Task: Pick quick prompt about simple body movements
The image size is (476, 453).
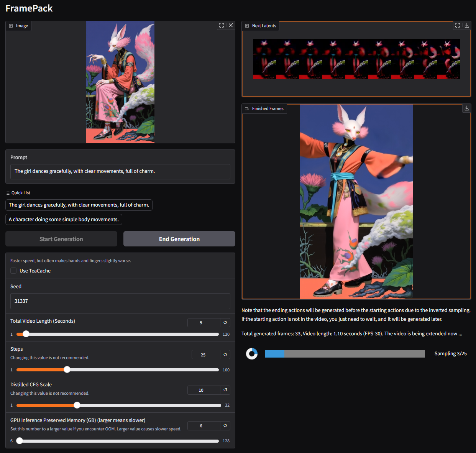Action: (64, 220)
